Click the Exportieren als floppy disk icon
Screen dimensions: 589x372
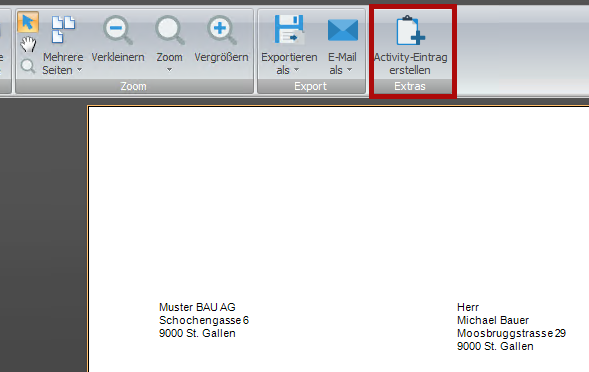[289, 29]
